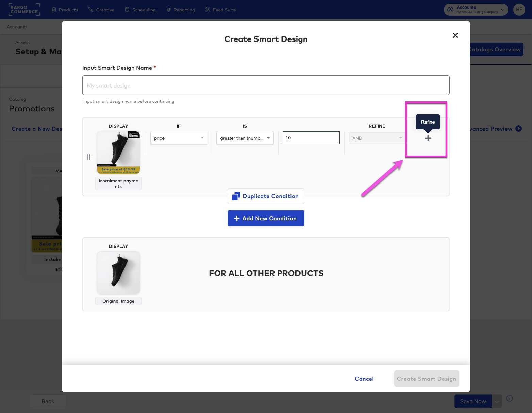Viewport: 532px width, 413px height.
Task: Open the Save Now chevron dropdown
Action: (x=497, y=401)
